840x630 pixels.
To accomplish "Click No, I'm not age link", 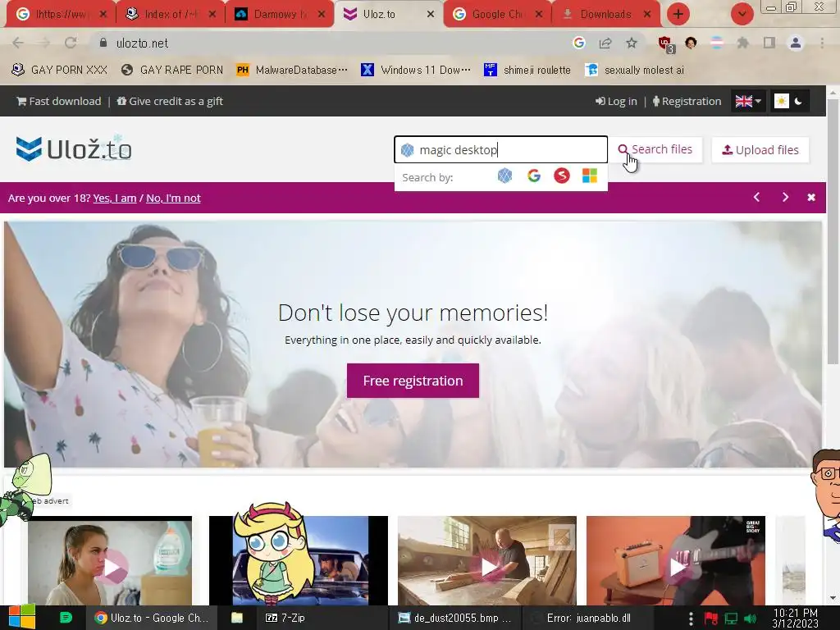I will pos(173,199).
